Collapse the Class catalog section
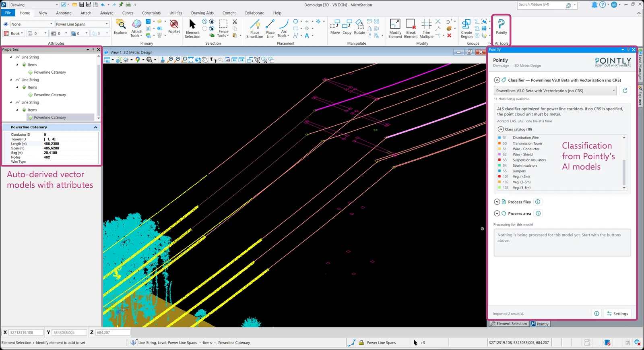 (501, 129)
